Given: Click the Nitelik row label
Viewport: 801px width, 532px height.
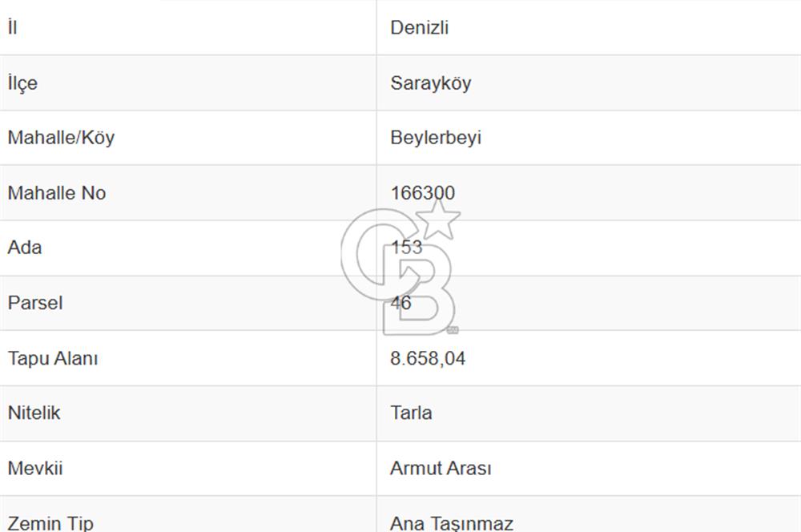Looking at the screenshot, I should (x=34, y=413).
